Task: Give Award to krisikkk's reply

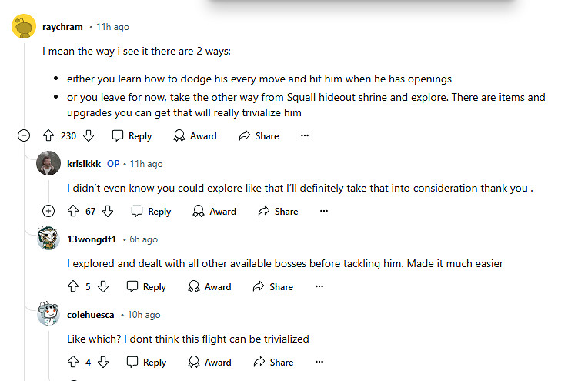Action: click(214, 211)
